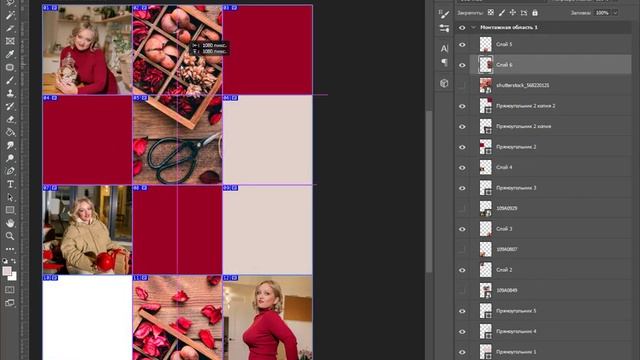Select the Clone Stamp tool
640x360 pixels.
coord(10,93)
